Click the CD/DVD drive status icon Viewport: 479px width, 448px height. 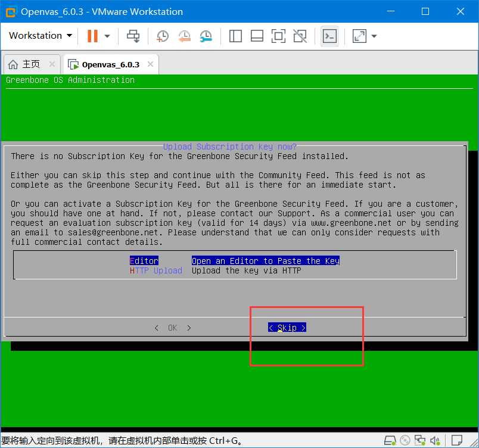click(405, 440)
